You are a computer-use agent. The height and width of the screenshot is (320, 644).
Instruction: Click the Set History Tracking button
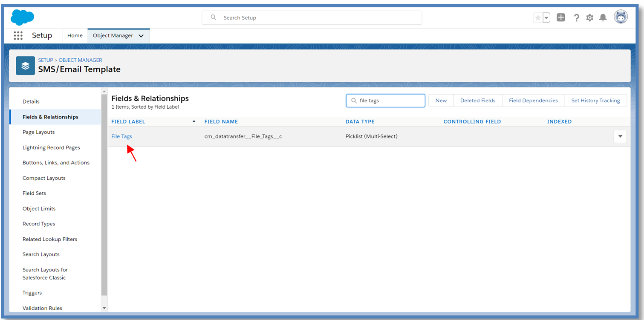(595, 101)
